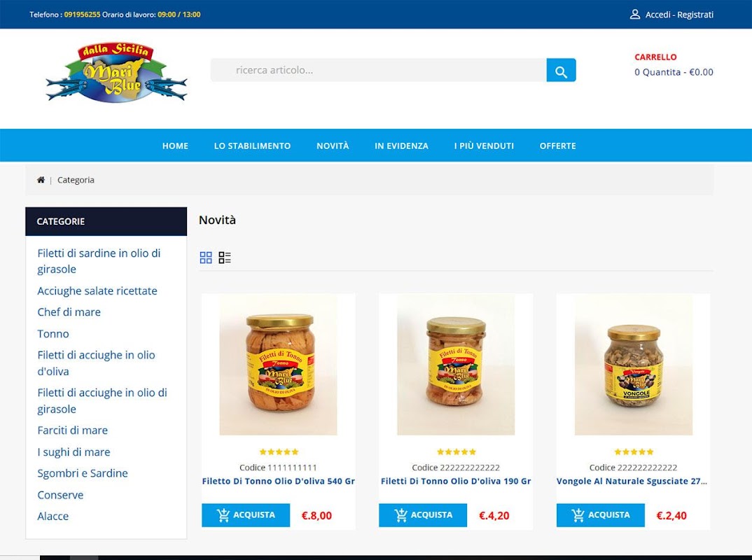The height and width of the screenshot is (560, 752).
Task: Click the magnifier search button
Action: point(561,71)
